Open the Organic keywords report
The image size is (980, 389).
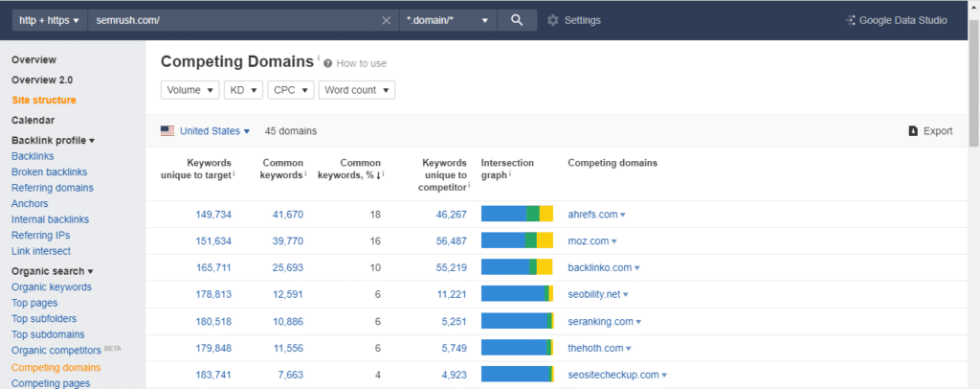tap(52, 287)
